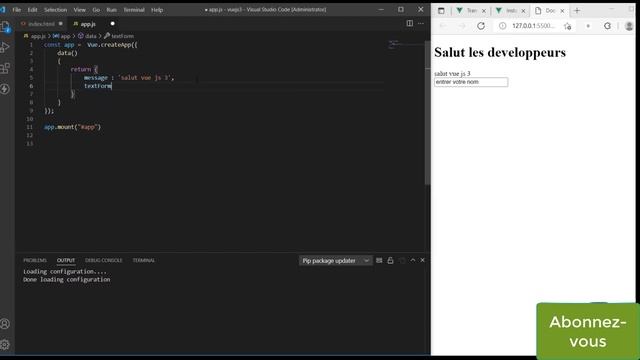640x360 pixels.
Task: Click the 'salut vue js 3' string in code
Action: pos(145,78)
